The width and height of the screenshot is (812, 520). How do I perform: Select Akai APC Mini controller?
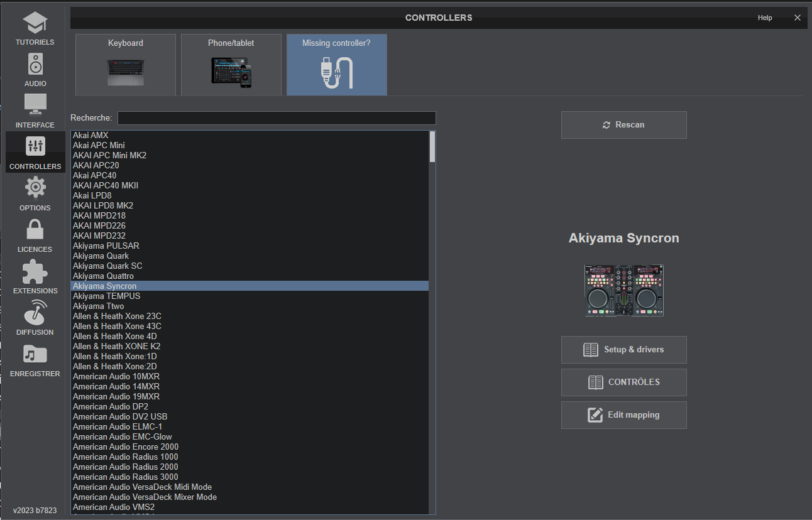(x=250, y=145)
